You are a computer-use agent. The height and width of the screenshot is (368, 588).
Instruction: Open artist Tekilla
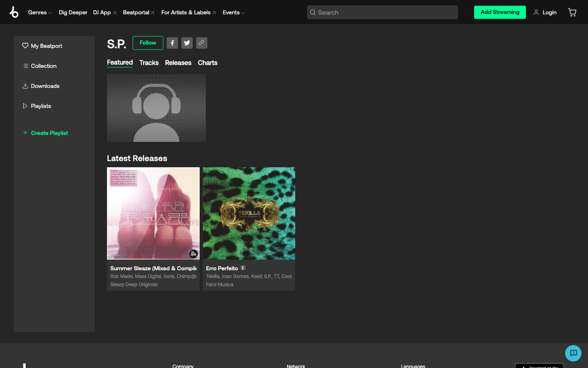pos(212,276)
